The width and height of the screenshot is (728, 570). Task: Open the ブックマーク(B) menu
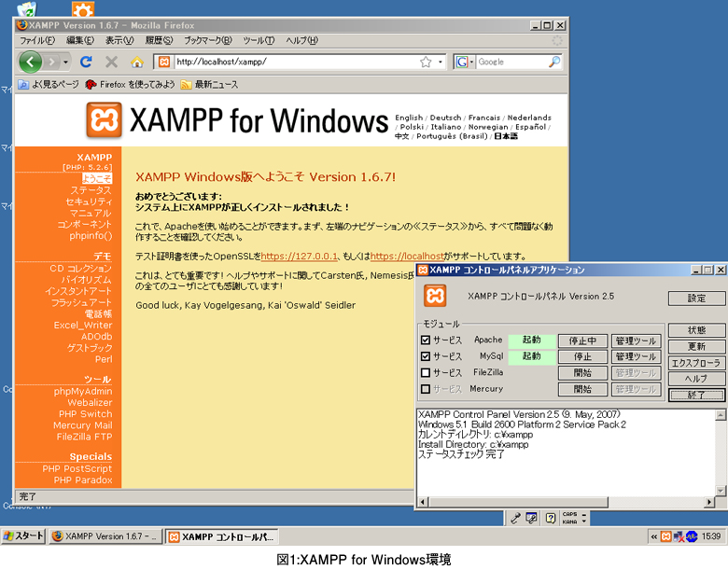click(x=207, y=40)
